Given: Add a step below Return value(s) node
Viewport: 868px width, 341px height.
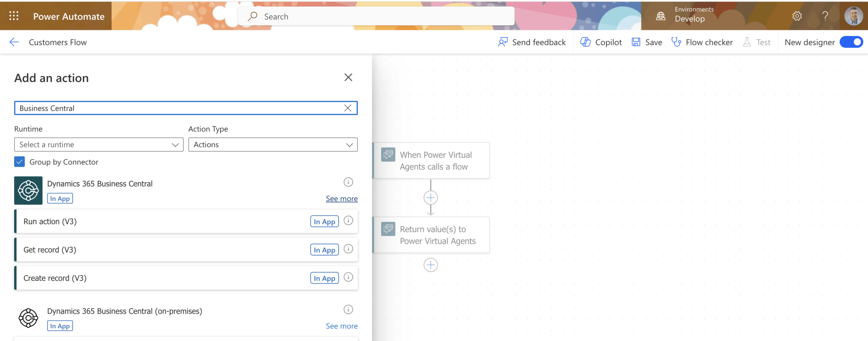Looking at the screenshot, I should (x=431, y=265).
